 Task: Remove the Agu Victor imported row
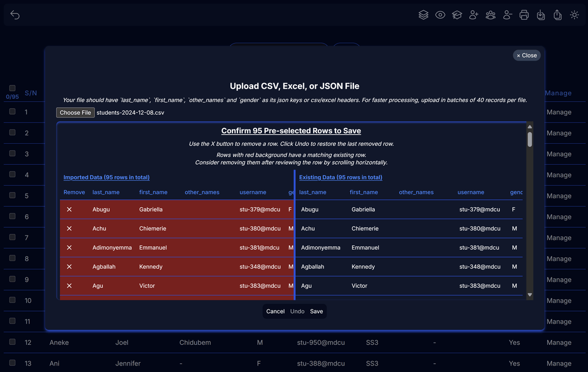coord(69,286)
